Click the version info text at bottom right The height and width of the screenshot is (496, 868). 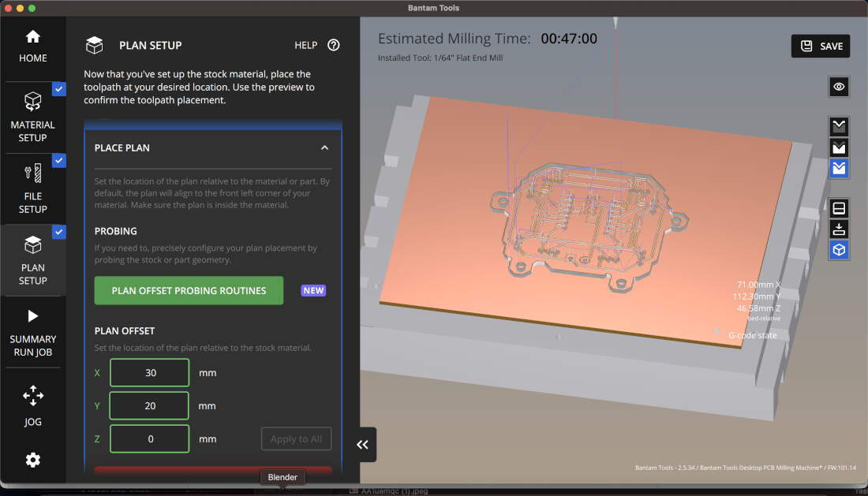(745, 468)
